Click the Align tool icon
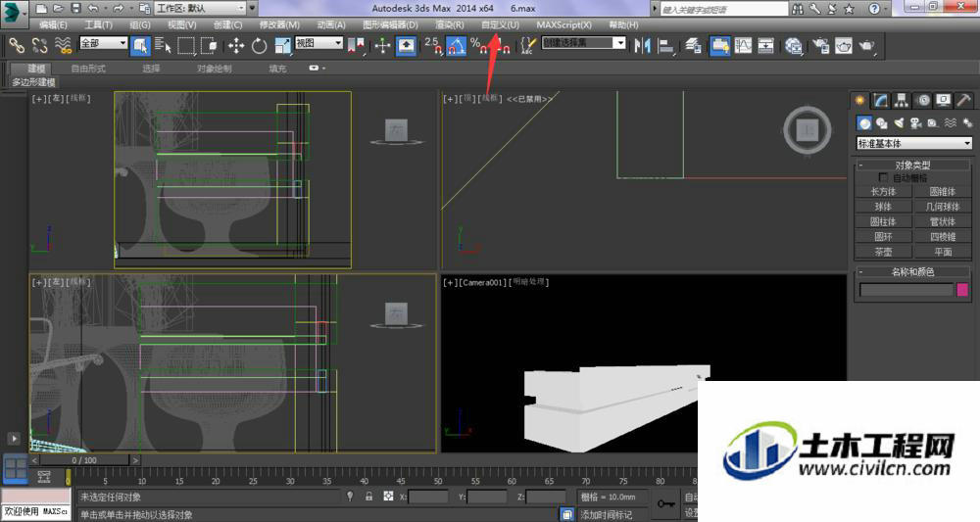Viewport: 980px width, 522px height. pos(666,45)
